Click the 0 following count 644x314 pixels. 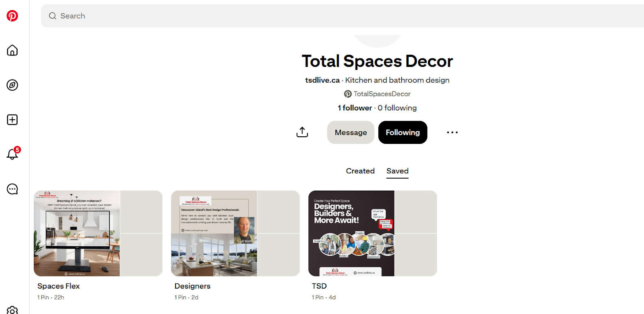(x=397, y=108)
